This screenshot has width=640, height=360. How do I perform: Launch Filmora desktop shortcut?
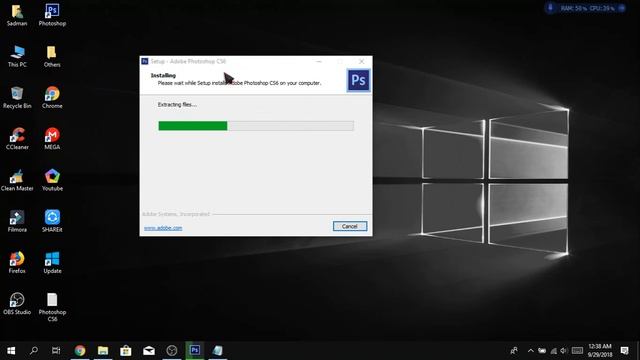pyautogui.click(x=17, y=221)
